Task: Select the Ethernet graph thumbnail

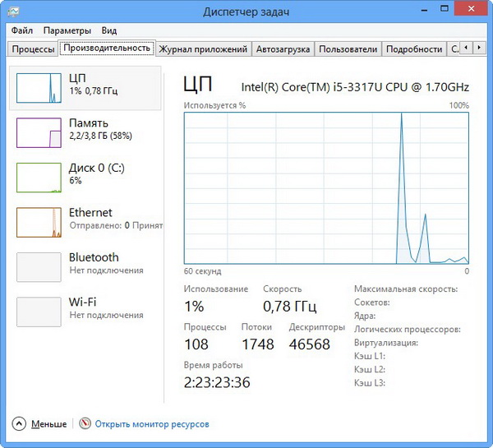Action: click(39, 222)
